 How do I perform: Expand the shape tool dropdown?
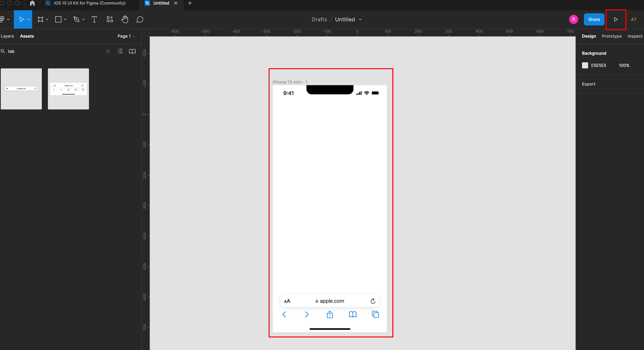[x=65, y=20]
